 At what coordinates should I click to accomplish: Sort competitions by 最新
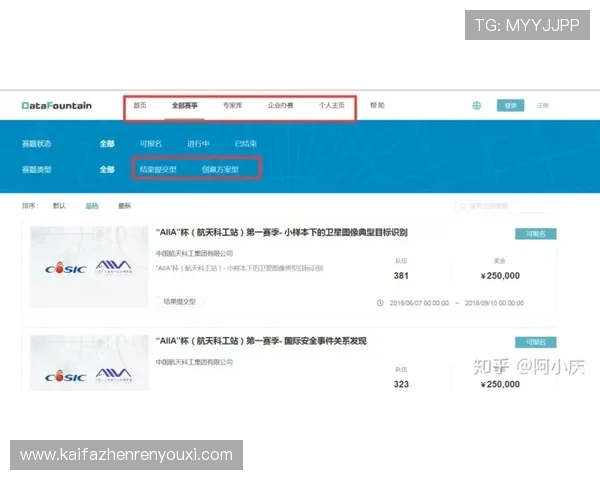point(124,206)
